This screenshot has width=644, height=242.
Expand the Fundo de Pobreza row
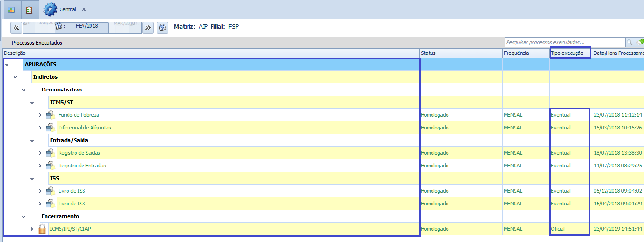point(40,115)
